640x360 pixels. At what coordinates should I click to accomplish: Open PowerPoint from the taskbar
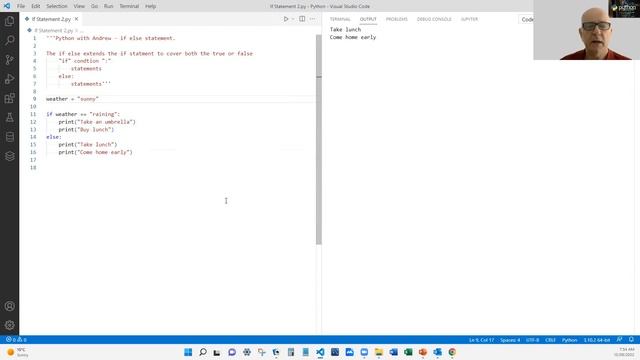click(x=423, y=352)
